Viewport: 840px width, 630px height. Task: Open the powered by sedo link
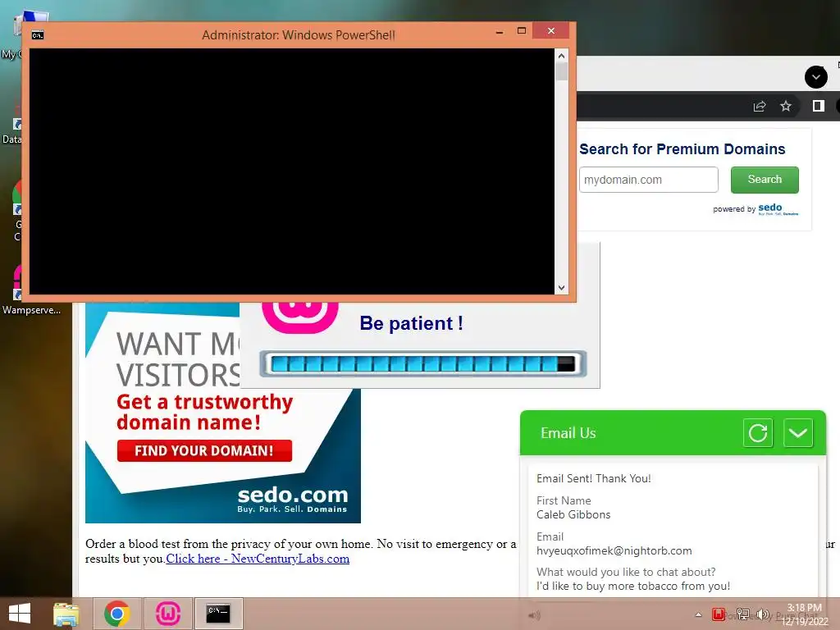pos(756,209)
